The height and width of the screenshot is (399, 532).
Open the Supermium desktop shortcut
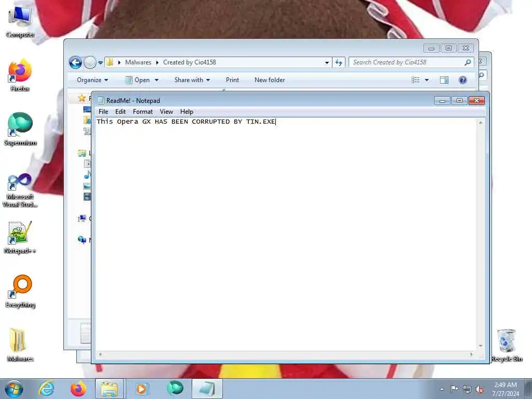[x=20, y=129]
